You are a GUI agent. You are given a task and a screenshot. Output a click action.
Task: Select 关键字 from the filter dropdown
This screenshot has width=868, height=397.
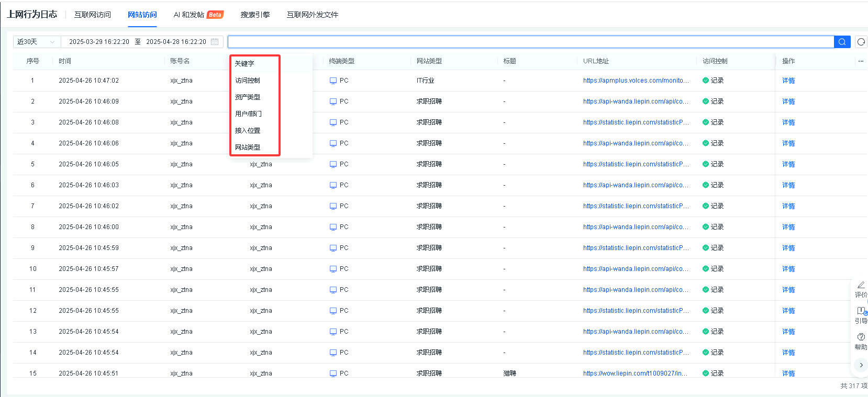coord(244,64)
